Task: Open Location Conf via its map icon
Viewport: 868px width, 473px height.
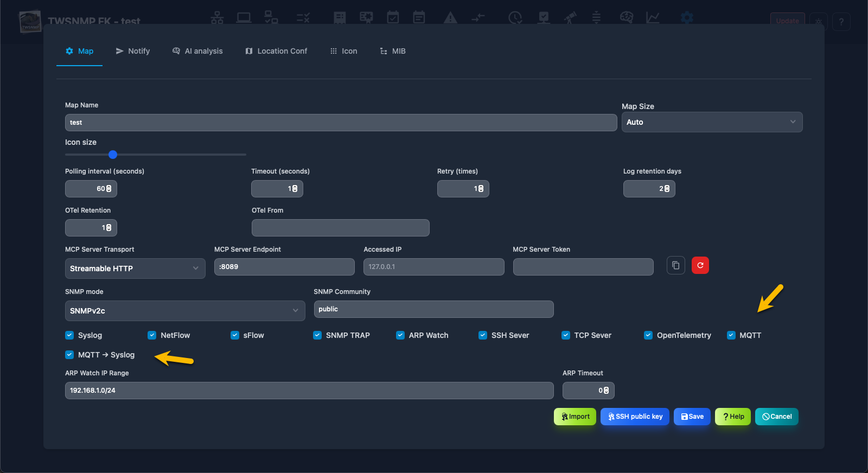Action: 249,51
